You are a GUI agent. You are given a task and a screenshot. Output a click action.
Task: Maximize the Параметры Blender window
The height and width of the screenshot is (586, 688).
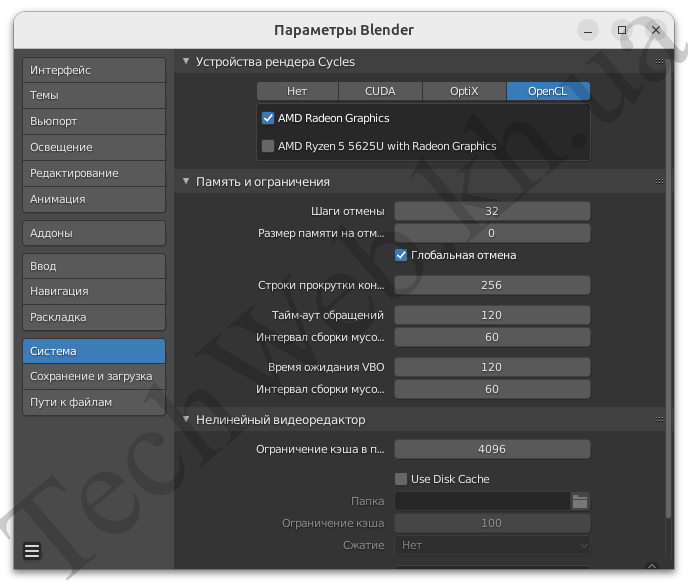click(x=622, y=30)
